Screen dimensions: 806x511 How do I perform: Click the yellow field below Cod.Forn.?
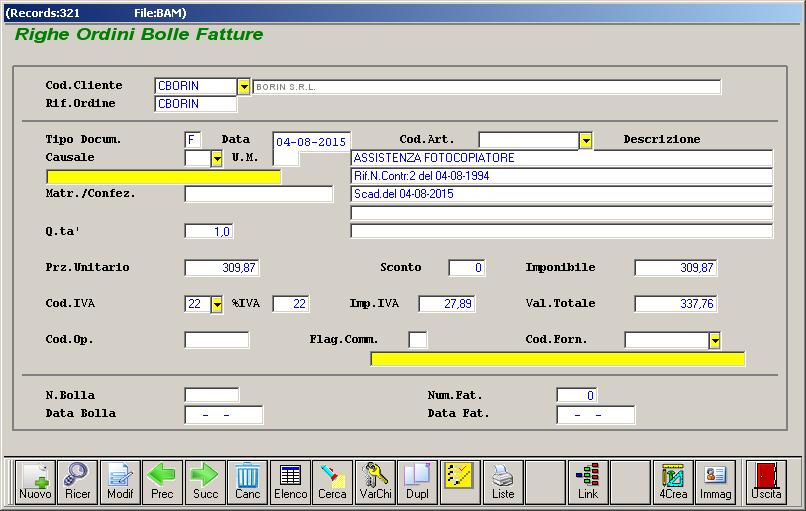pyautogui.click(x=557, y=359)
